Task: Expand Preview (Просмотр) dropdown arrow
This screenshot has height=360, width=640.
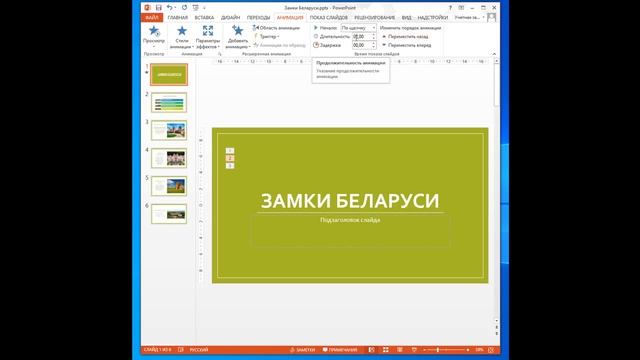Action: [154, 46]
